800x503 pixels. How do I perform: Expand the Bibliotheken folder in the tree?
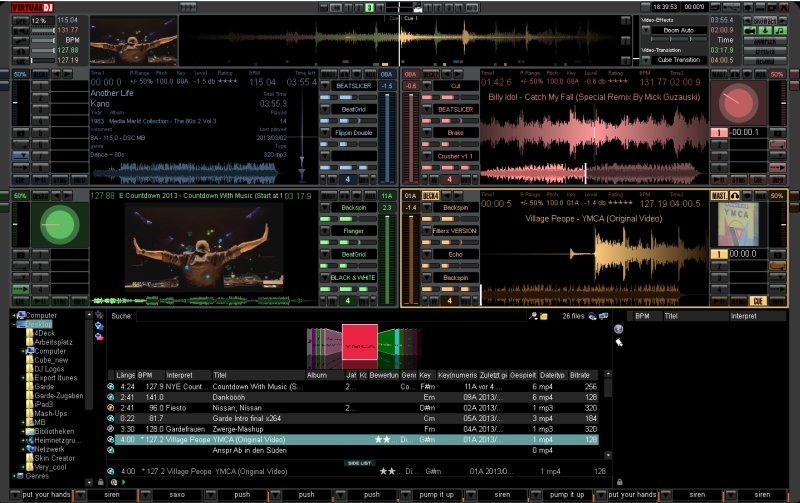[22, 430]
